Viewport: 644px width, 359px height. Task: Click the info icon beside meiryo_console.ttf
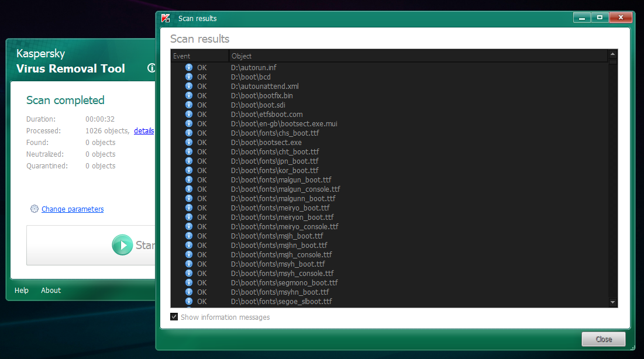click(x=189, y=226)
